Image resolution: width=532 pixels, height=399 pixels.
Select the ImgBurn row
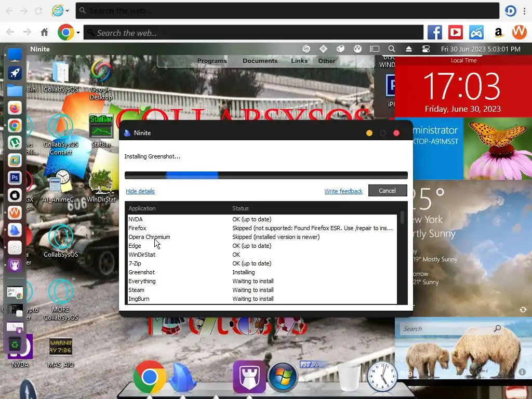click(x=262, y=299)
